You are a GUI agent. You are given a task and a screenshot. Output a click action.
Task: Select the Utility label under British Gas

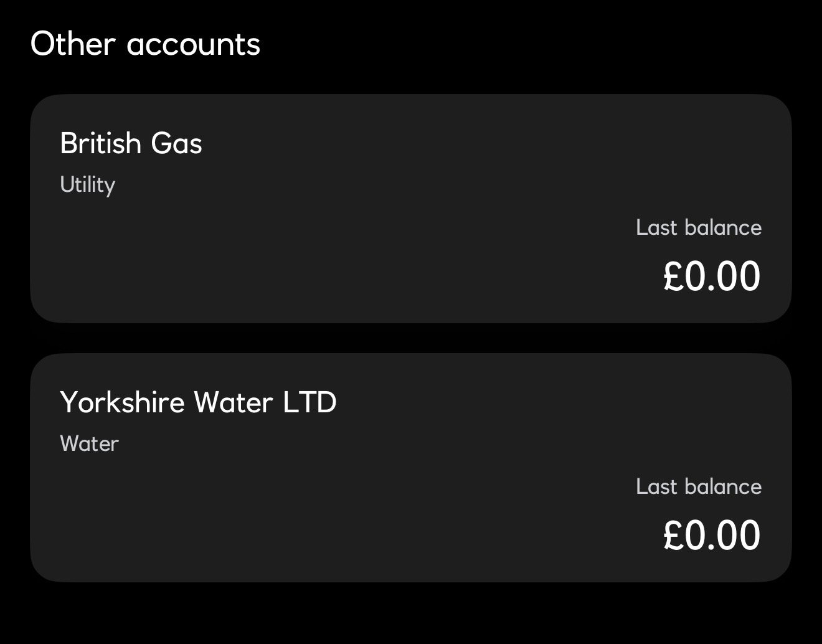pyautogui.click(x=87, y=185)
